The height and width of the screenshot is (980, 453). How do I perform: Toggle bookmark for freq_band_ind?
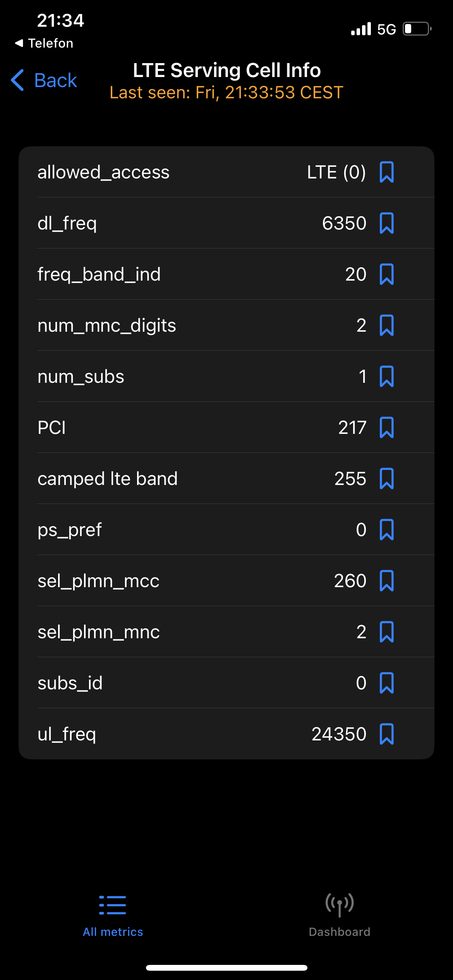click(x=386, y=274)
